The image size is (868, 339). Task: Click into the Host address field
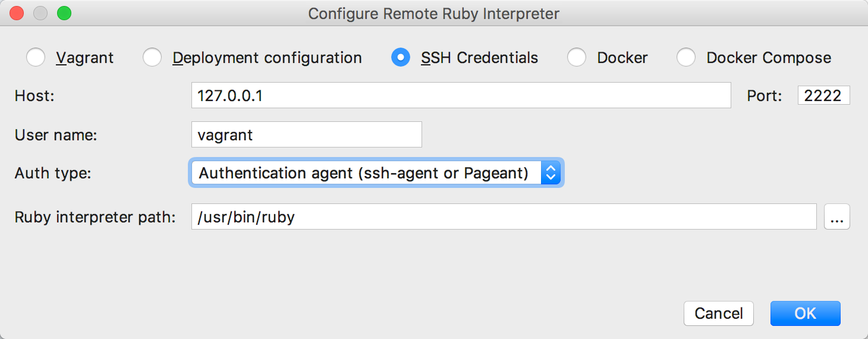point(461,96)
